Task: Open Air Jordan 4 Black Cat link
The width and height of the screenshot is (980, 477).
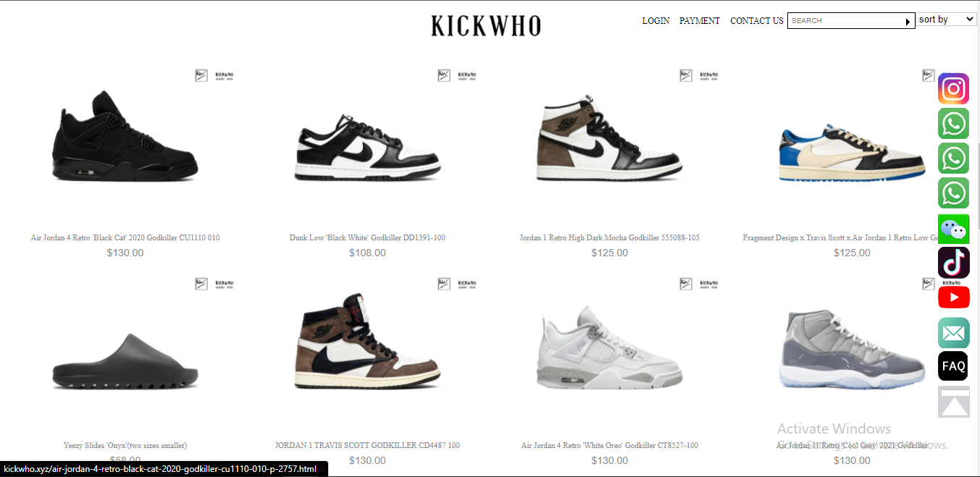Action: [x=125, y=237]
